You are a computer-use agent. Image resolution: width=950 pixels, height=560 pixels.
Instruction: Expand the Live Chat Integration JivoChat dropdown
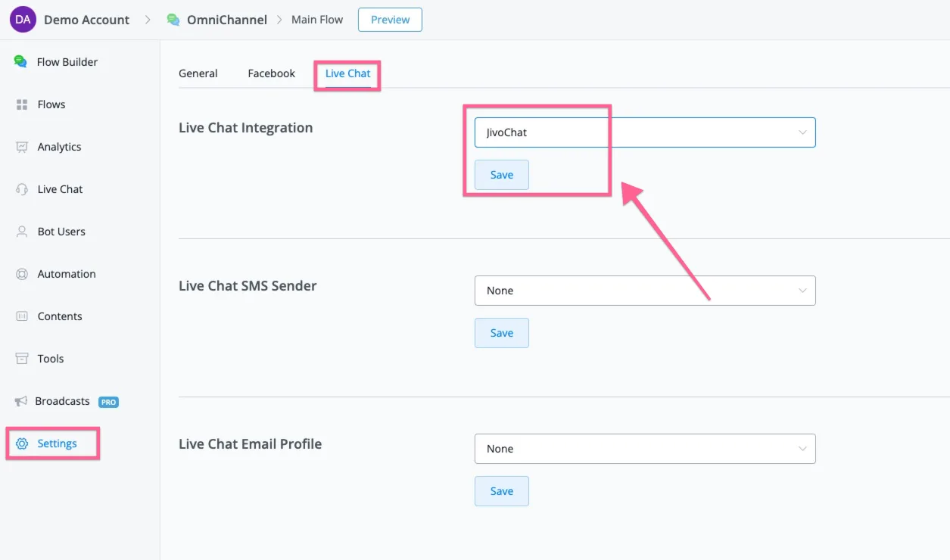[645, 132]
